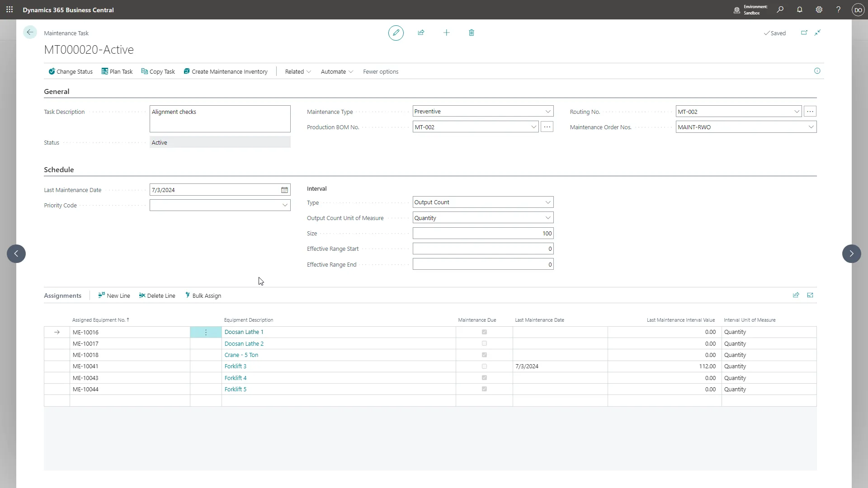868x488 pixels.
Task: Expand the Maintenance Type dropdown
Action: (547, 112)
